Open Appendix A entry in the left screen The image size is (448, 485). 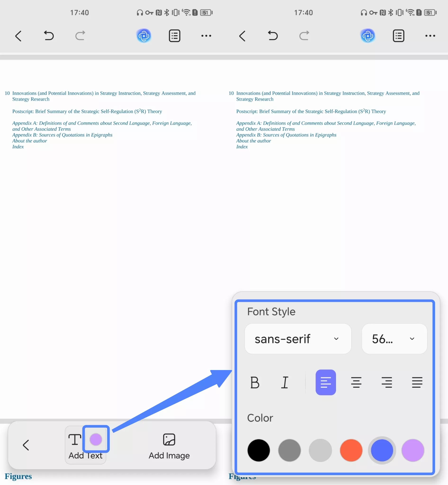pyautogui.click(x=102, y=126)
